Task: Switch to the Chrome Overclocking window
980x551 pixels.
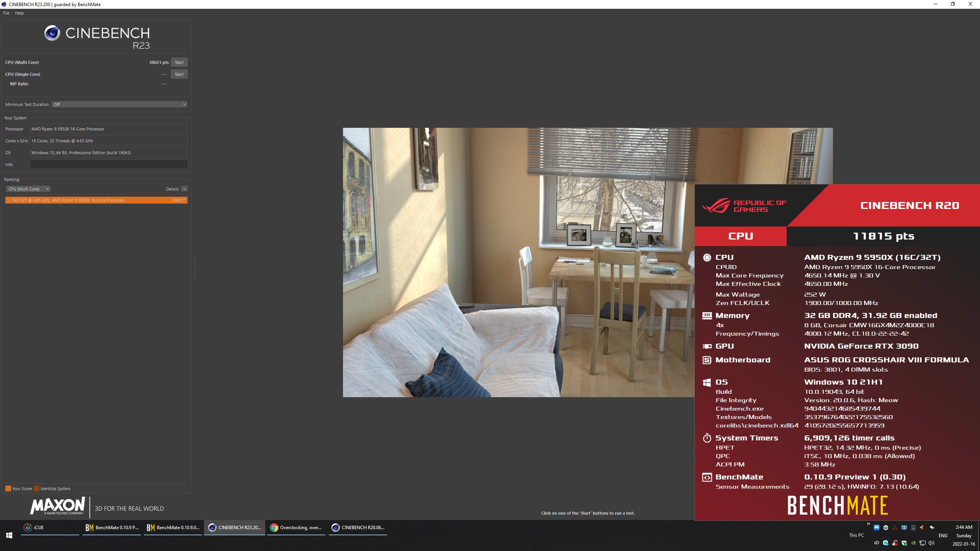Action: pos(296,528)
